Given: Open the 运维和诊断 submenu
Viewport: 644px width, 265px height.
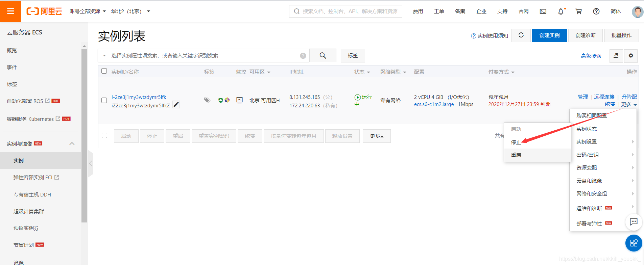Looking at the screenshot, I should (x=603, y=208).
